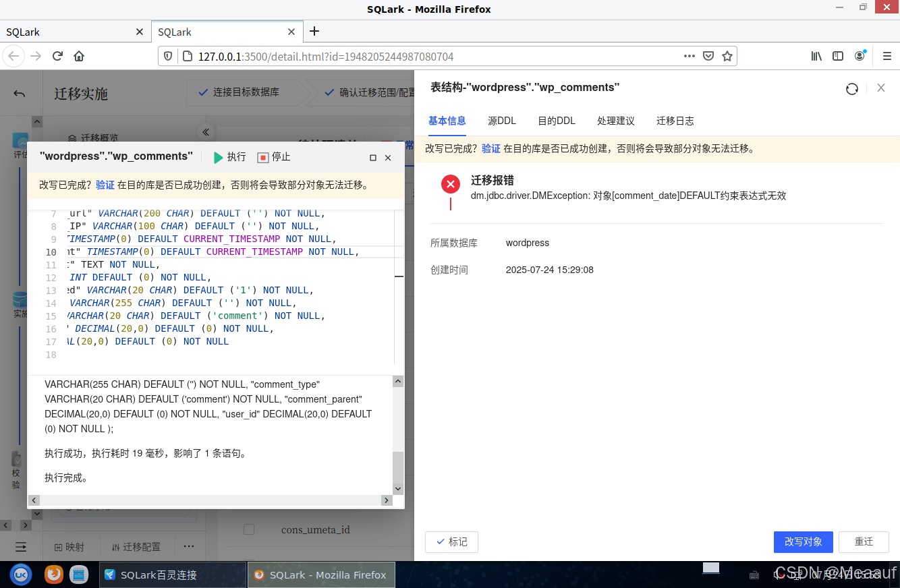
Task: Collapse the sidebar with the double-chevron icon
Action: [x=206, y=132]
